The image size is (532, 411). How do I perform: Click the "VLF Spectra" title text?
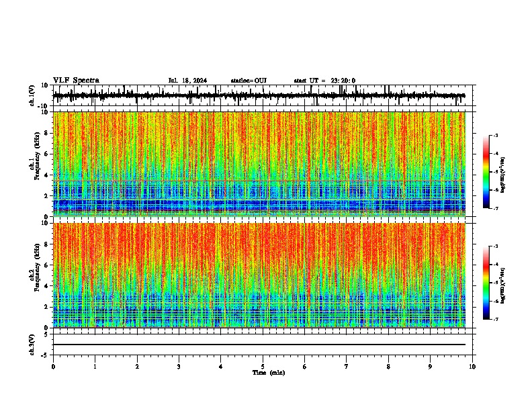76,81
